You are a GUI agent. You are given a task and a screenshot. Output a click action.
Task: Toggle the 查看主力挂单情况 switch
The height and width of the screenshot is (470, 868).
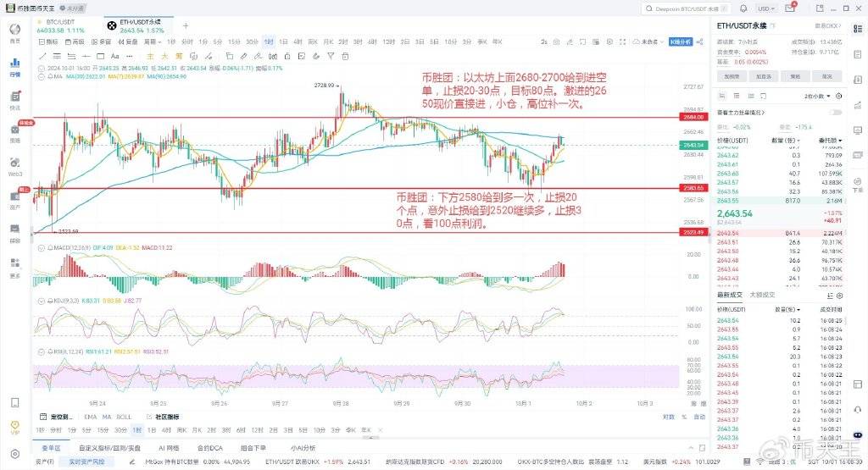pos(837,111)
